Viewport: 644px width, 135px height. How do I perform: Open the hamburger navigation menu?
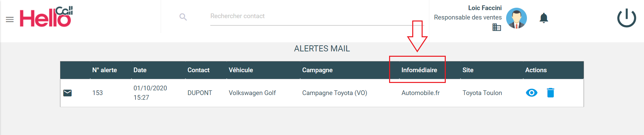pos(10,19)
